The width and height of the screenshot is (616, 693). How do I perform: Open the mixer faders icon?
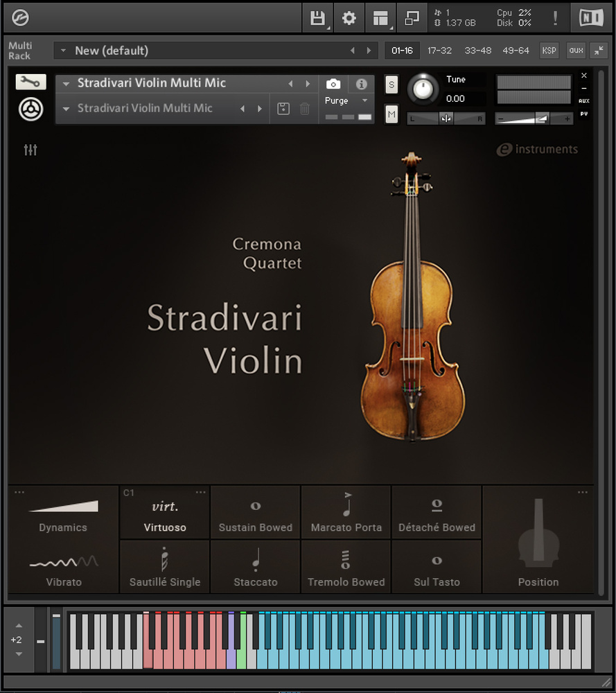30,150
